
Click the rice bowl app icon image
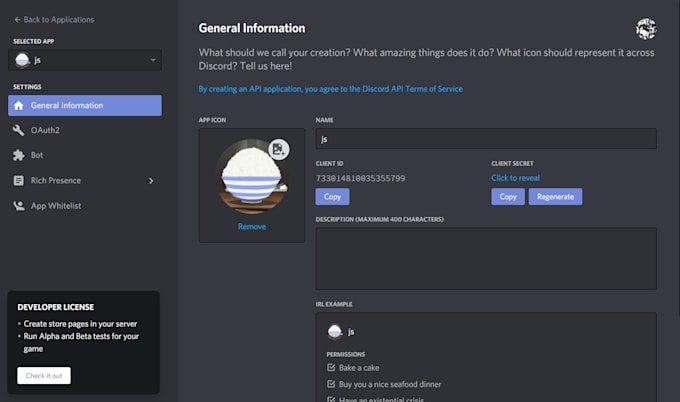click(252, 176)
